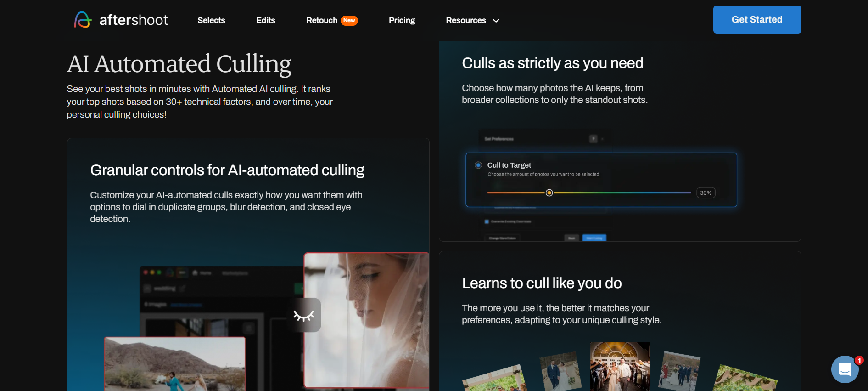The height and width of the screenshot is (391, 868).
Task: Click the closed-eye detection icon
Action: [303, 315]
